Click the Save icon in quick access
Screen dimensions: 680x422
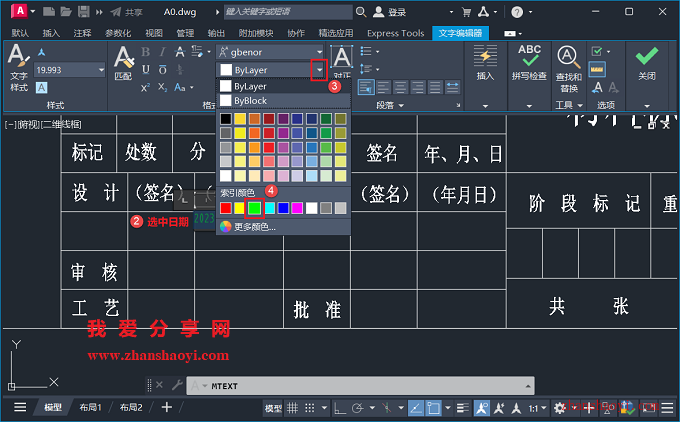point(83,12)
